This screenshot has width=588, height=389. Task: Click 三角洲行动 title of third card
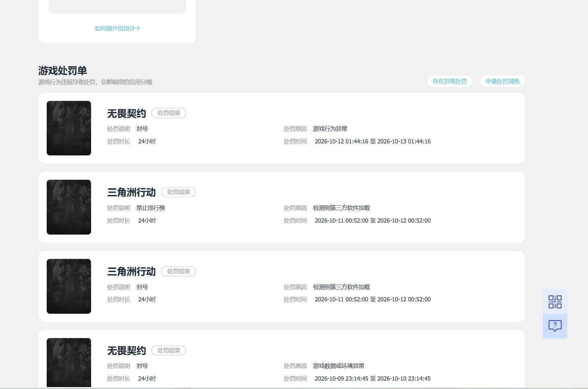tap(132, 272)
